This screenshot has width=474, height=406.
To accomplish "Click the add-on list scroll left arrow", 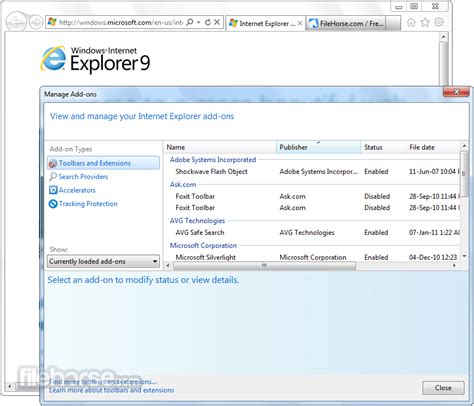I will click(168, 266).
